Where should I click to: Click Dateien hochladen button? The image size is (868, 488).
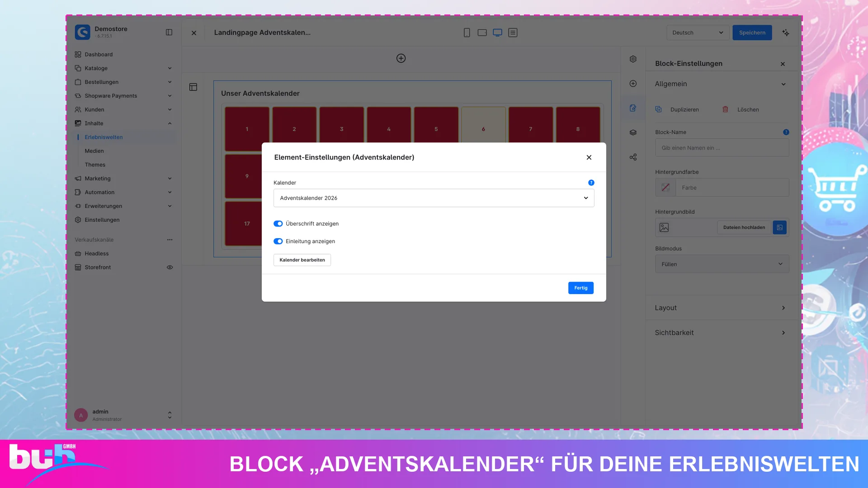[x=744, y=227]
